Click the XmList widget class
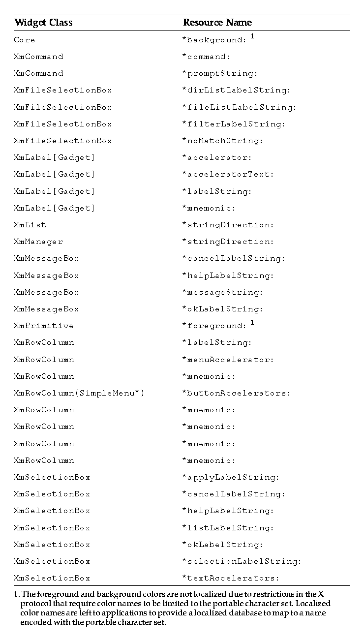The height and width of the screenshot is (641, 364). 30,225
